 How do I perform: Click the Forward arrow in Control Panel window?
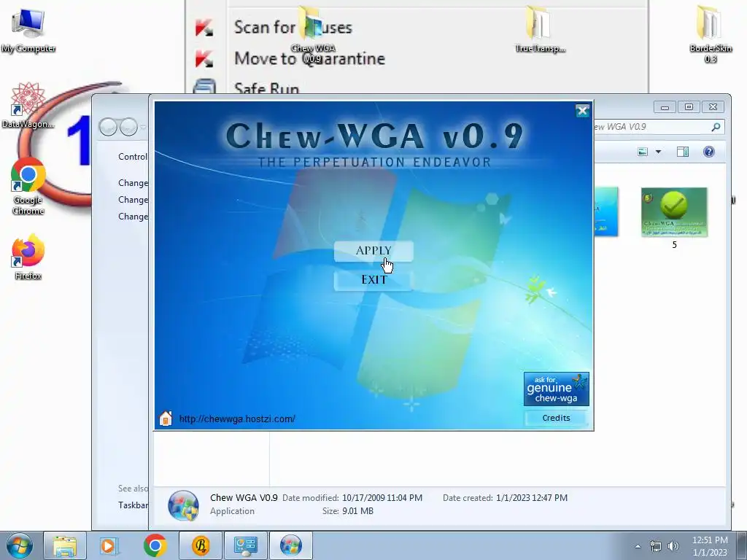(x=128, y=127)
